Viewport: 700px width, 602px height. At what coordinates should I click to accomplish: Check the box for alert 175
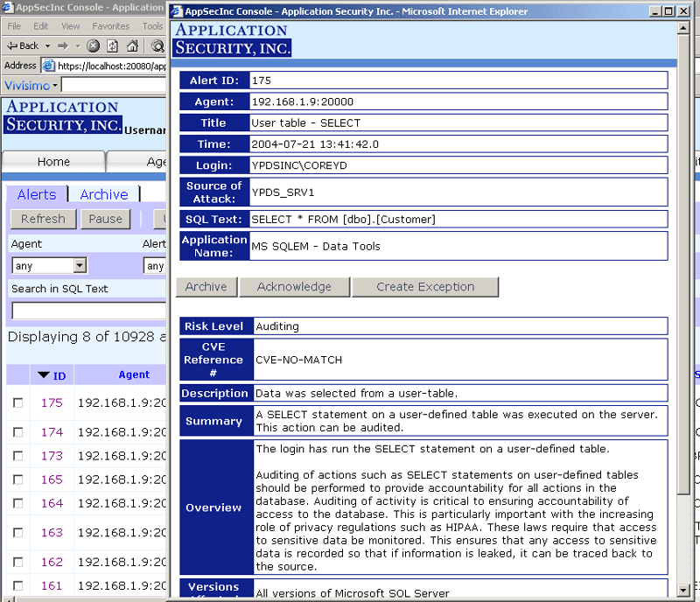(x=18, y=403)
